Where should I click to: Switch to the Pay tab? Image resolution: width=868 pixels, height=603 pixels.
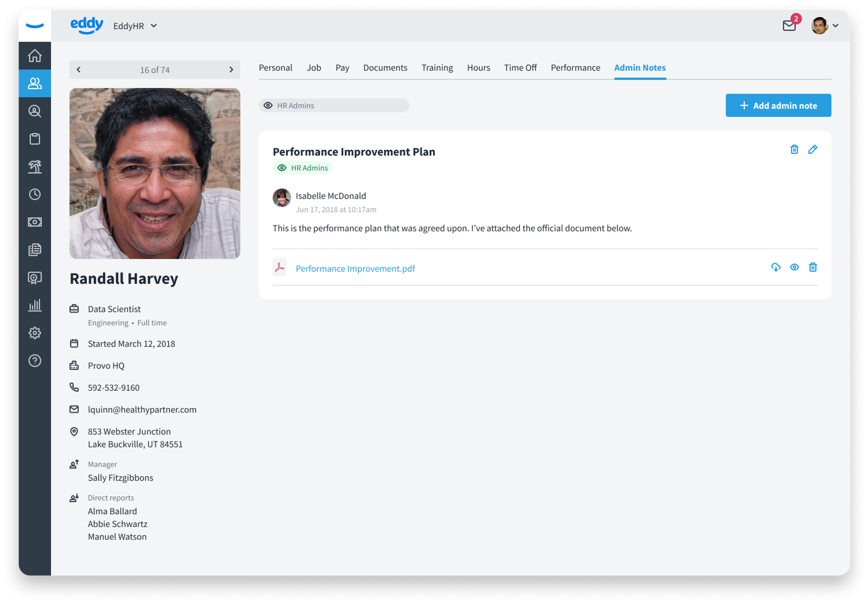(x=342, y=68)
